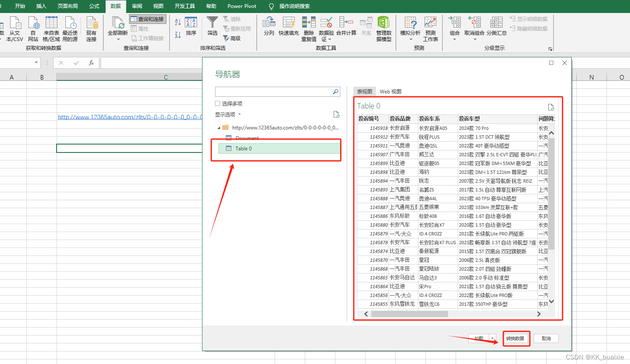Open the Home (开始) ribbon tab
The height and width of the screenshot is (364, 630).
20,6
